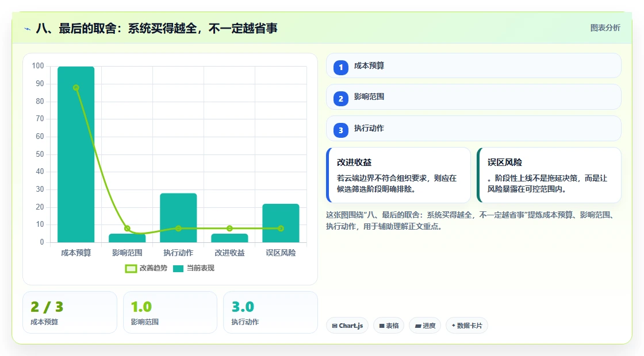Click the 进度 tag
The image size is (644, 356).
[425, 326]
